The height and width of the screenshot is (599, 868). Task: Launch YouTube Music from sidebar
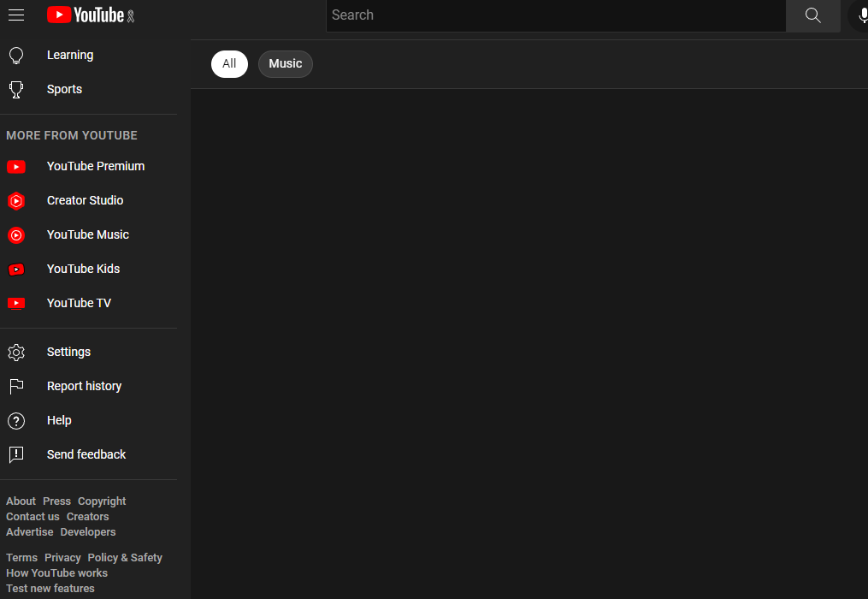[x=88, y=234]
